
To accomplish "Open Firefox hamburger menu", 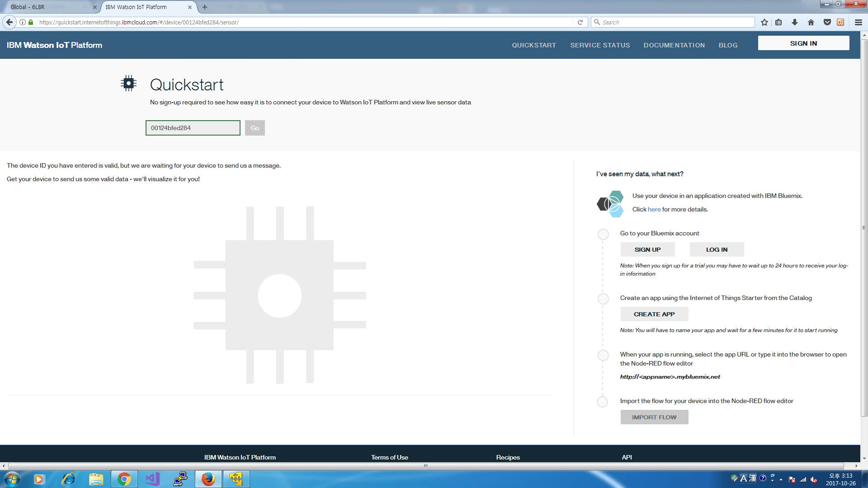I will coord(858,22).
